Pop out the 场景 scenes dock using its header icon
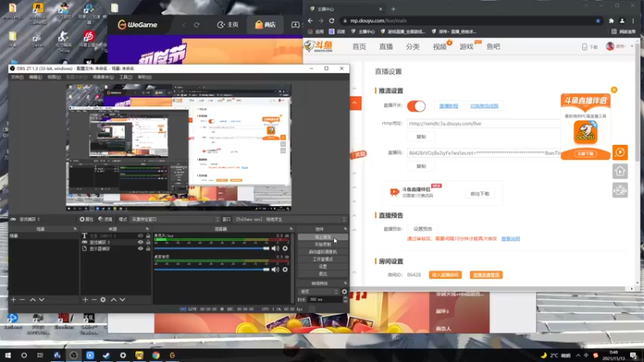The height and width of the screenshot is (362, 644). click(75, 229)
